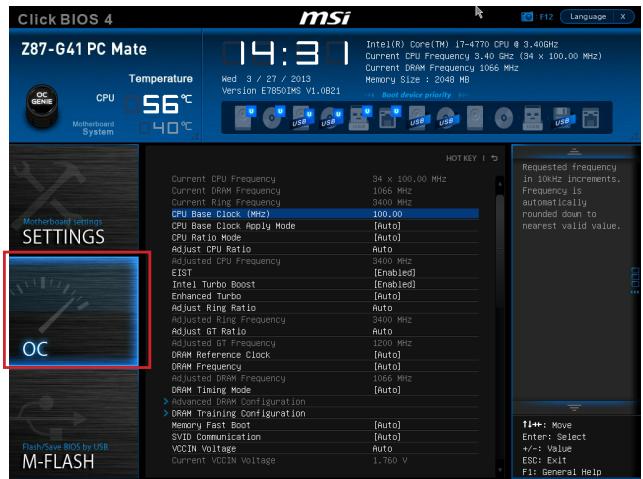
Task: Click the Motherboard System 40°C readout
Action: tap(172, 128)
